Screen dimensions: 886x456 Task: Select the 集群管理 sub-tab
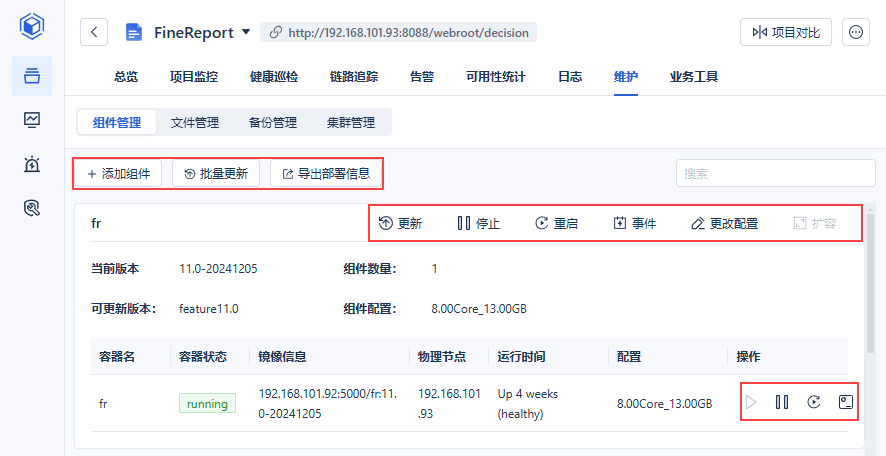coord(350,122)
